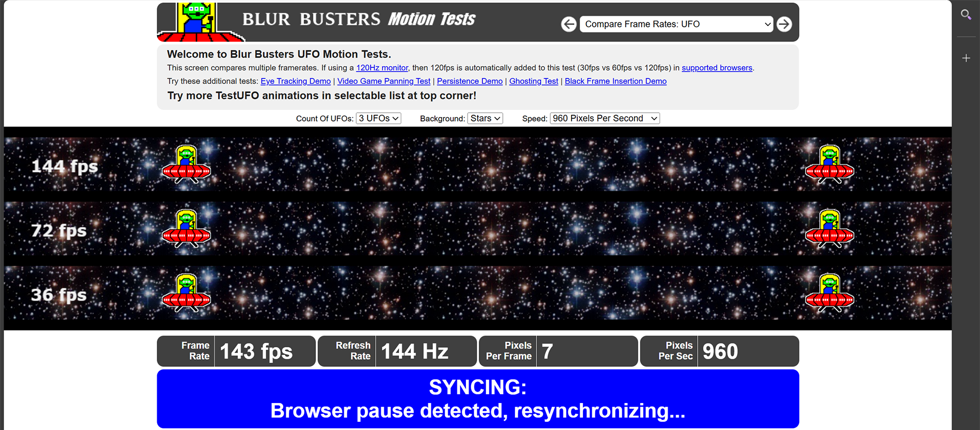Click the 144 fps lane label

point(65,166)
